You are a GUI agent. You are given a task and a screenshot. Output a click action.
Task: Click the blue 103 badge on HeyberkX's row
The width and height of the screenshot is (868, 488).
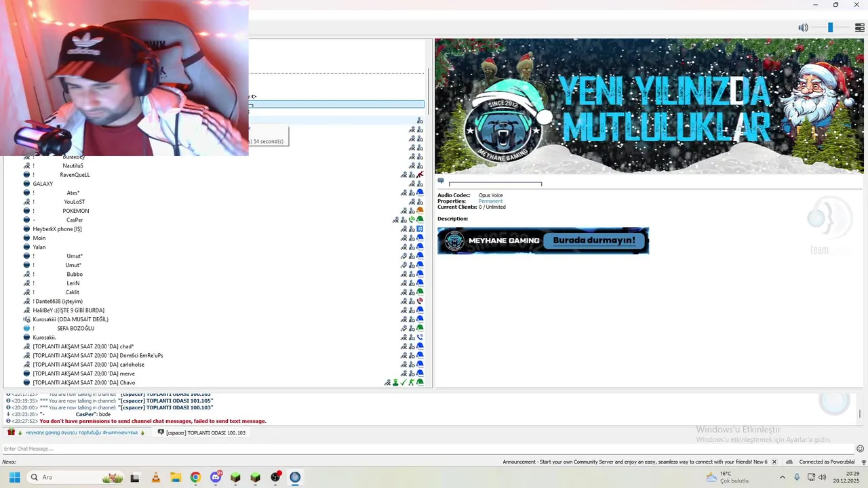point(420,229)
